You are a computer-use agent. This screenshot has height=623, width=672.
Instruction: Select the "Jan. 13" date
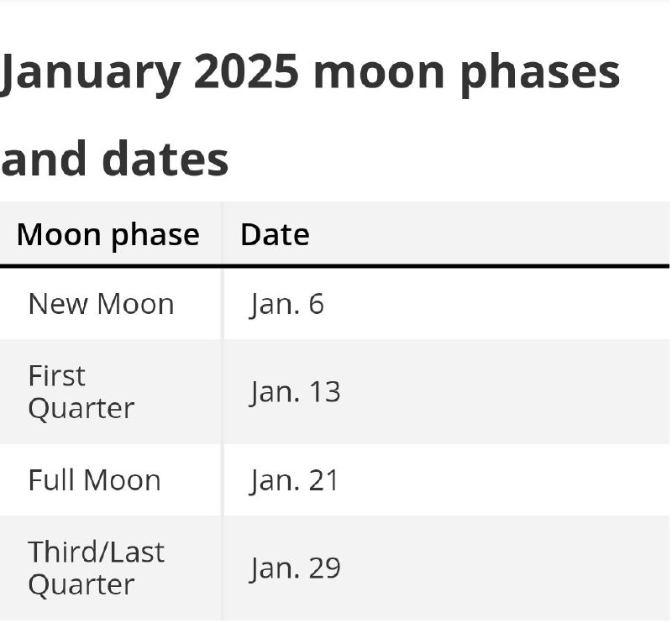pos(295,392)
